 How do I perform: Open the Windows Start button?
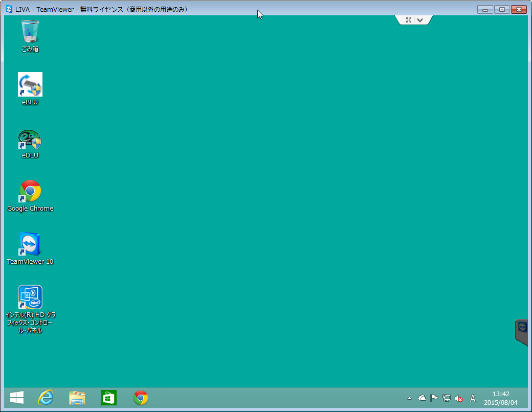(16, 397)
